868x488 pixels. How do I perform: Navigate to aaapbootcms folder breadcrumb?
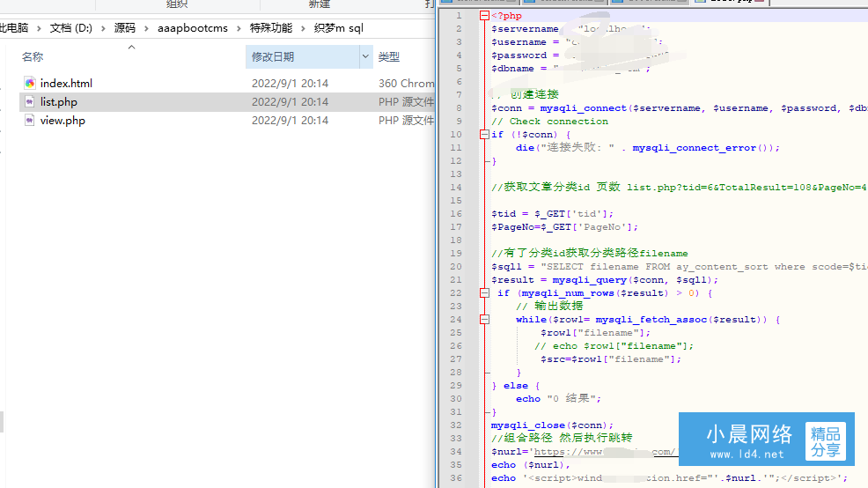point(193,28)
